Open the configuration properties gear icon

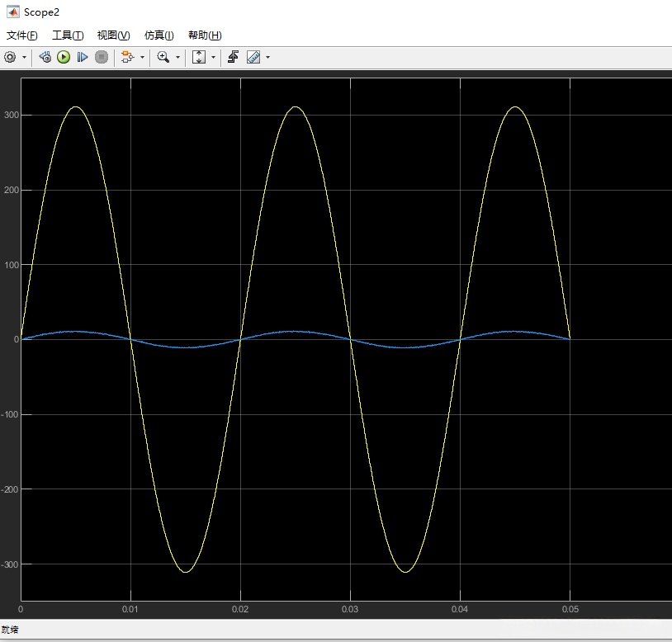(x=10, y=57)
